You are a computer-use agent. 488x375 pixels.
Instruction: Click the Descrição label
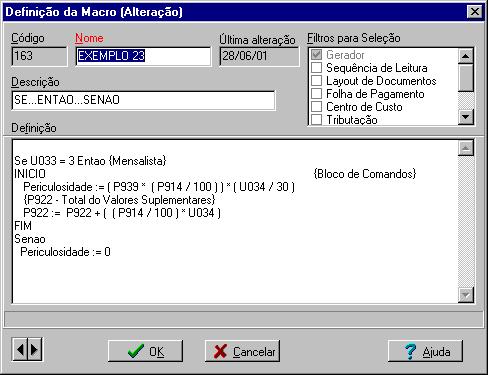35,82
